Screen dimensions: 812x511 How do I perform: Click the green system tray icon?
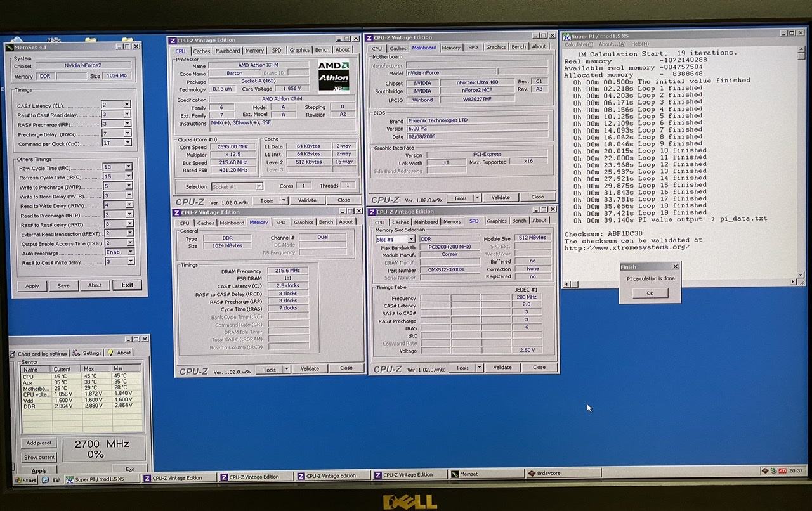click(x=774, y=470)
